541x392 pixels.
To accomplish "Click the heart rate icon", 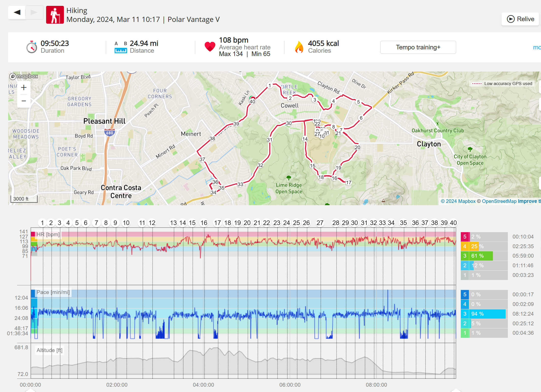I will point(210,47).
